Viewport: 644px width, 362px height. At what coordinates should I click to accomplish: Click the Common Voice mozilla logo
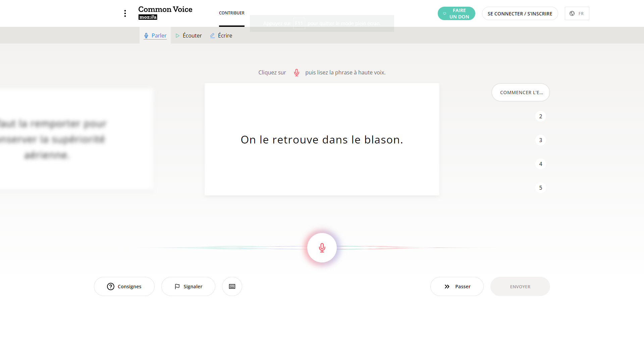(165, 13)
